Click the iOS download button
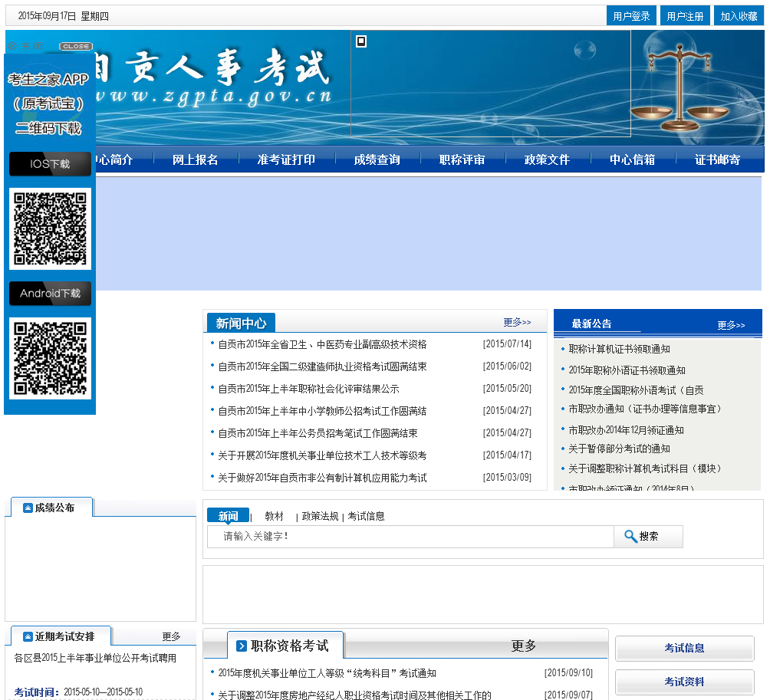770x700 pixels. click(x=51, y=164)
